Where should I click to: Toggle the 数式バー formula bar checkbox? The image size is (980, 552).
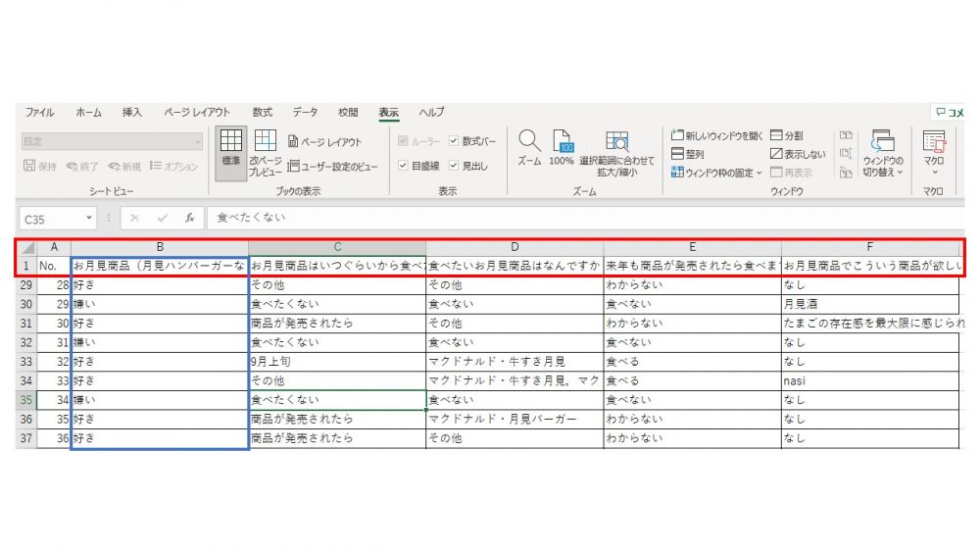pyautogui.click(x=454, y=141)
